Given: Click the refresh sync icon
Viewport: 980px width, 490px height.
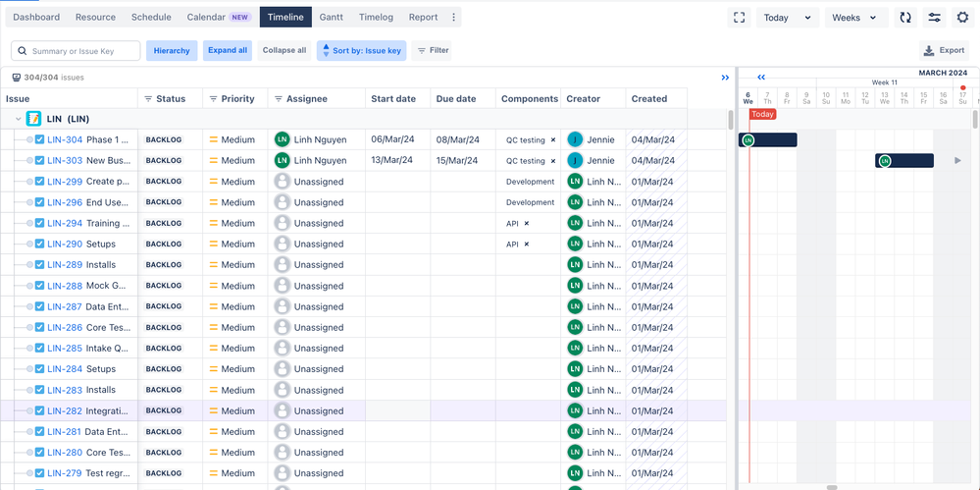Looking at the screenshot, I should (x=905, y=18).
